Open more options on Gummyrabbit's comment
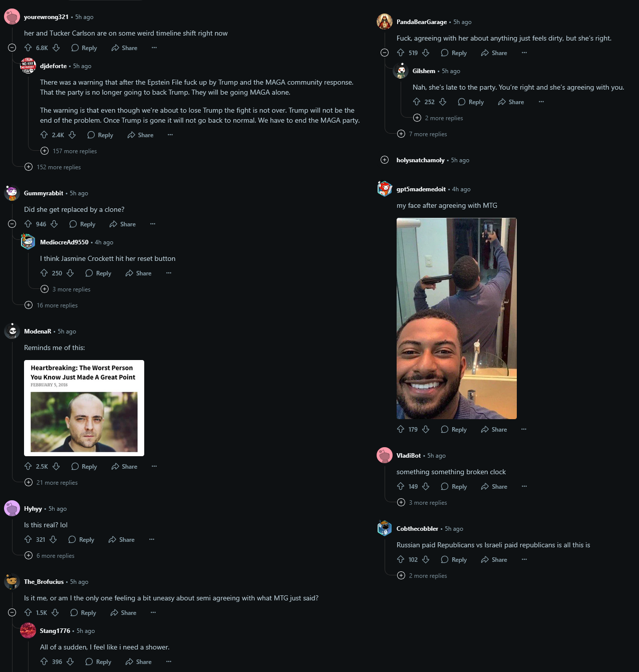This screenshot has height=672, width=639. (153, 224)
